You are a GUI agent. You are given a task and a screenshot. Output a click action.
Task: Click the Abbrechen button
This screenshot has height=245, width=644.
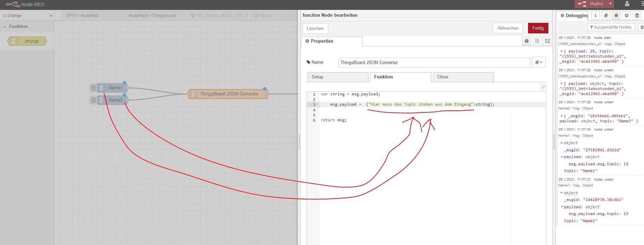pos(508,28)
